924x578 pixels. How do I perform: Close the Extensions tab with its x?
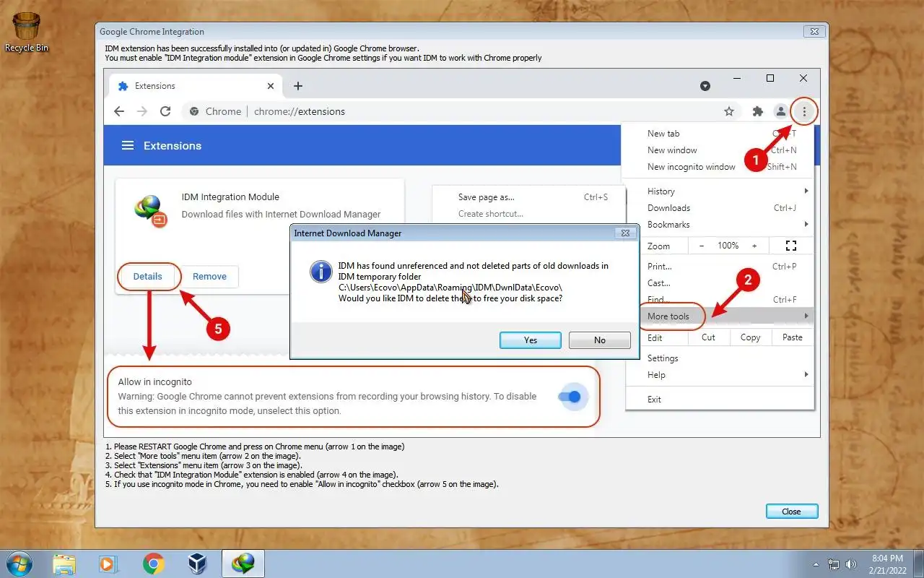(271, 86)
